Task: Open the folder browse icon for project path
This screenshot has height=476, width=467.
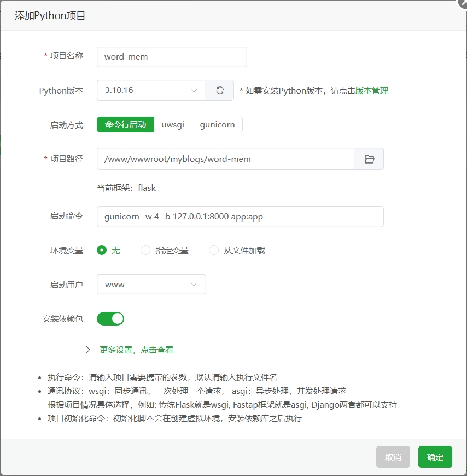Action: point(369,159)
